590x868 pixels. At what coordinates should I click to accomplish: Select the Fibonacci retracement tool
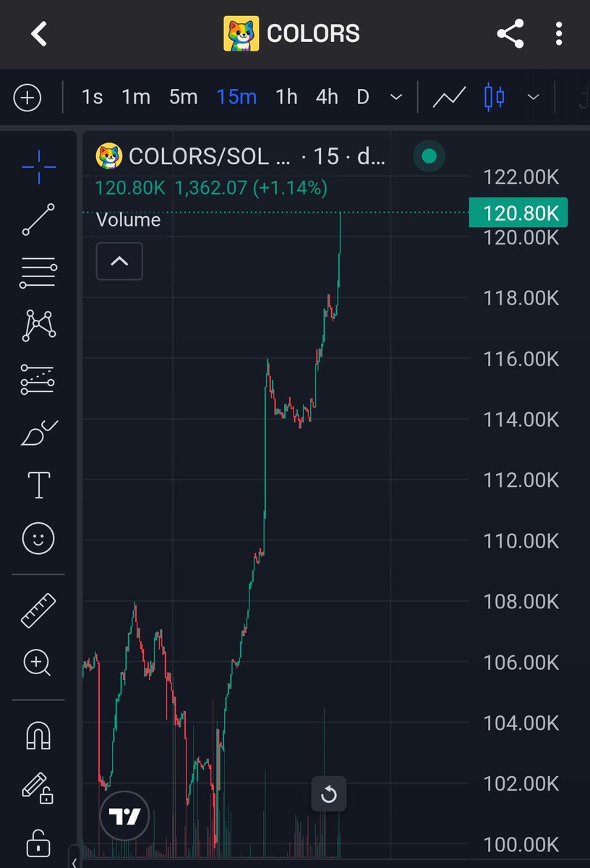[x=38, y=273]
